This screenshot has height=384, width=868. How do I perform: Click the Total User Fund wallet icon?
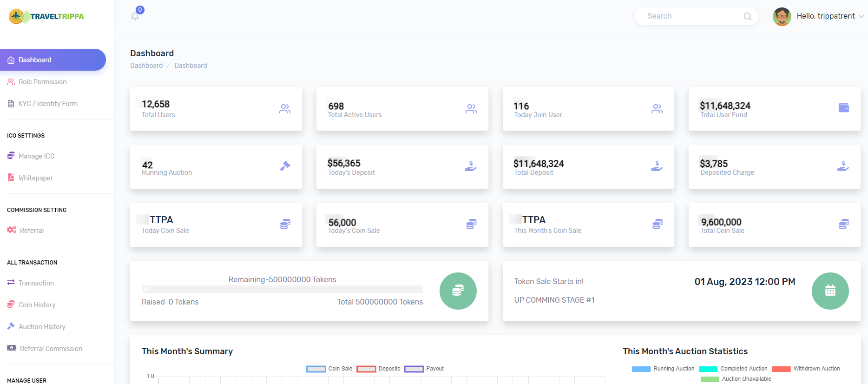(843, 108)
